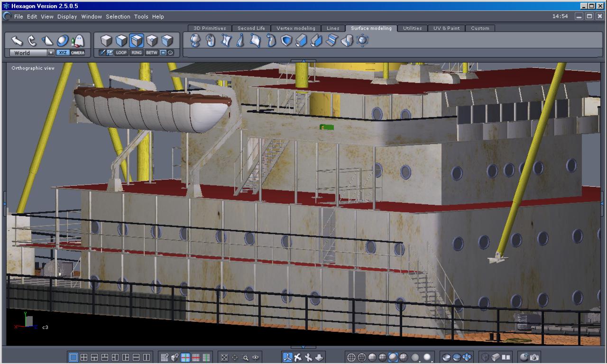The width and height of the screenshot is (607, 364).
Task: Select the ghost-shaped icon in manipulator toolbar
Action: point(78,40)
